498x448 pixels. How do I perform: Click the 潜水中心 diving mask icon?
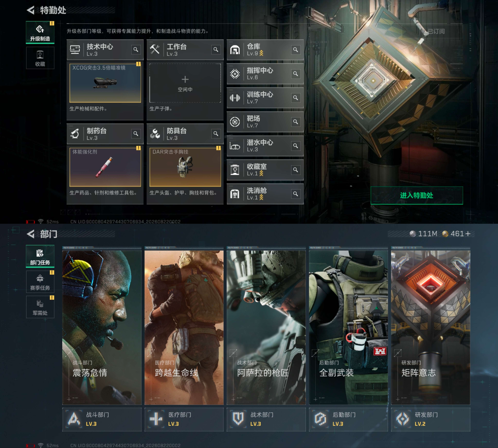point(235,146)
